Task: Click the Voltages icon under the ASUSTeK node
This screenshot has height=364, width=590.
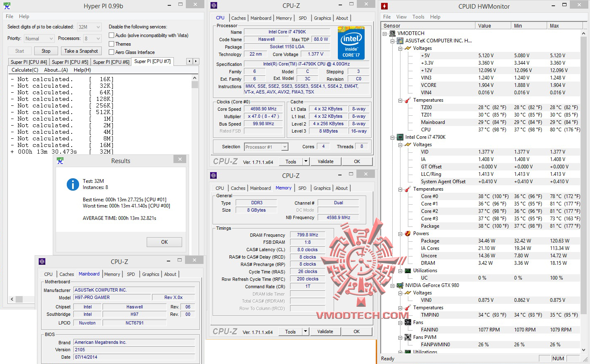Action: tap(408, 48)
